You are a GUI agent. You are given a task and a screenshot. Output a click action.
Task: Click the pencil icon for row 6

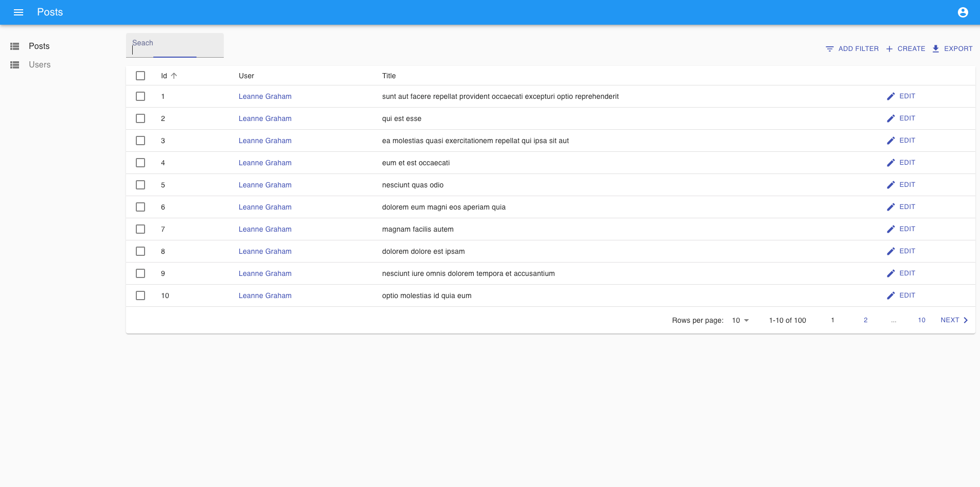point(891,207)
